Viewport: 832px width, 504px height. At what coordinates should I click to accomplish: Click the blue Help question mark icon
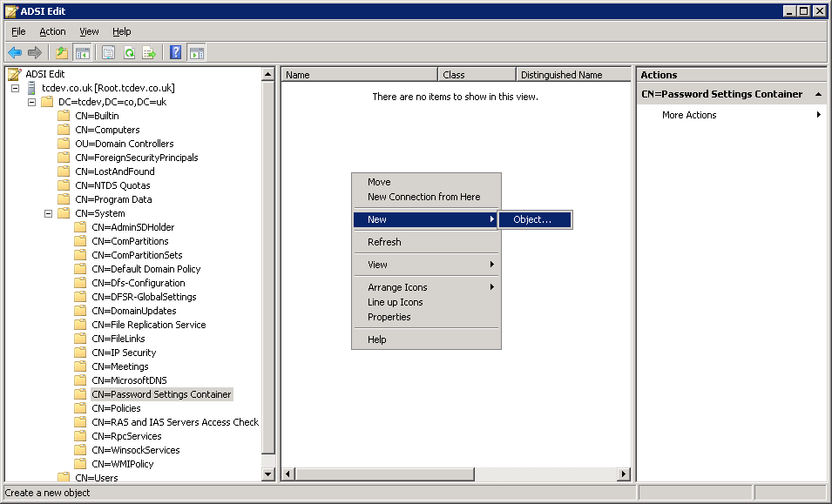175,52
